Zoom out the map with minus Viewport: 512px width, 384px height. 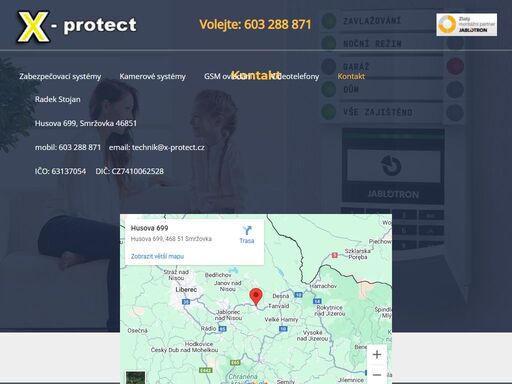pos(377,375)
